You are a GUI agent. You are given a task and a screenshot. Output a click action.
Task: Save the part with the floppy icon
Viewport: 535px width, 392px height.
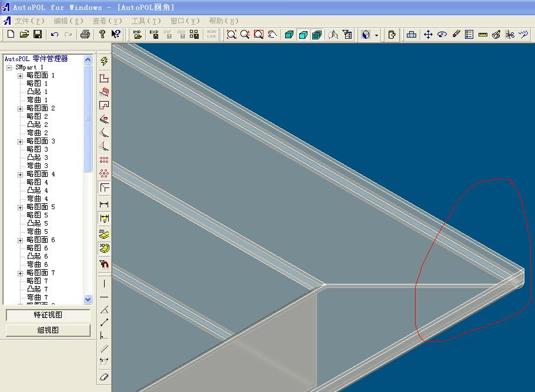[38, 34]
